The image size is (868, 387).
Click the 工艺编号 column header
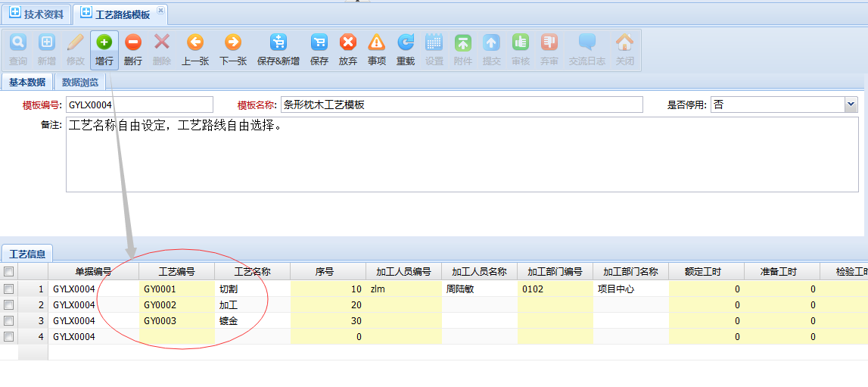(x=176, y=271)
